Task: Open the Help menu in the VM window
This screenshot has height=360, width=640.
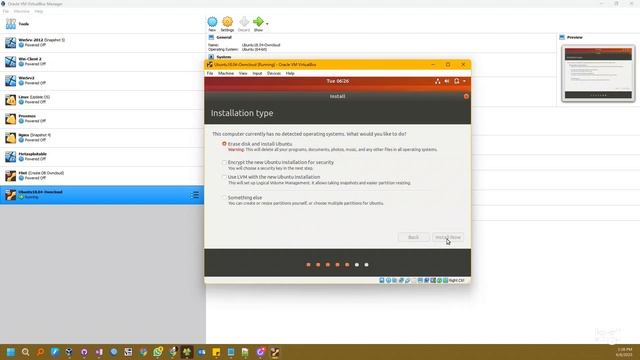Action: pos(290,73)
